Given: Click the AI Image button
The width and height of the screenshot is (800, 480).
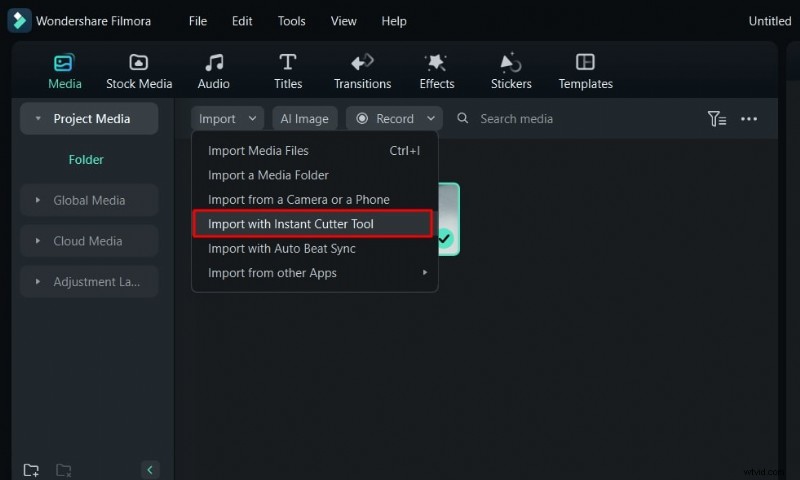Looking at the screenshot, I should tap(304, 119).
